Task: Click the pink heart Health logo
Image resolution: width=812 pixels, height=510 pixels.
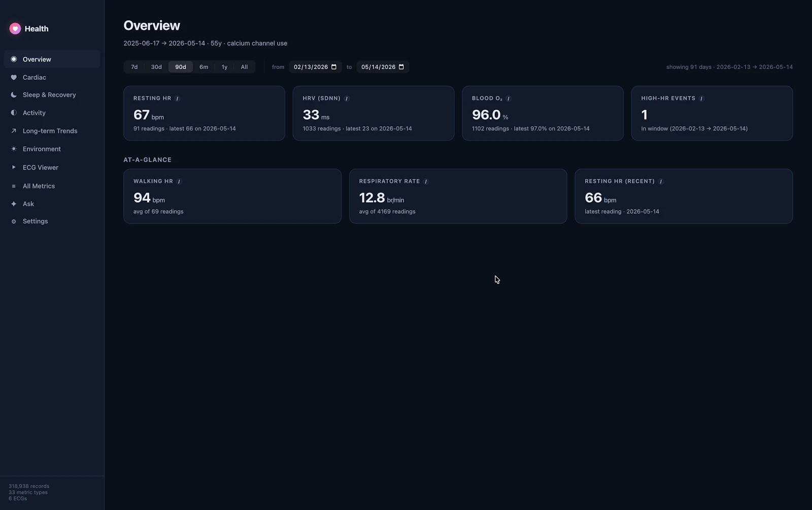Action: coord(15,28)
